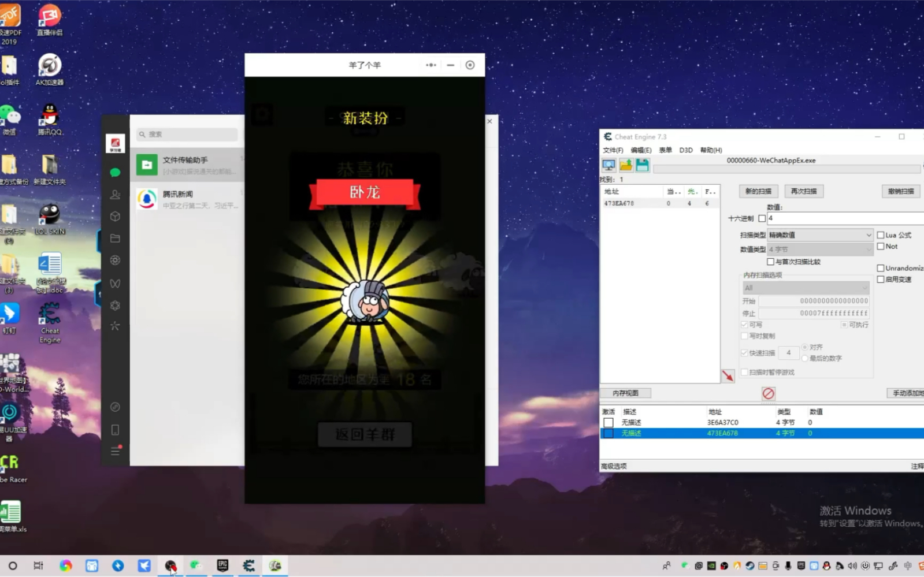Screen dimensions: 924x577
Task: Open the 文件传输助手 chat
Action: tap(187, 165)
